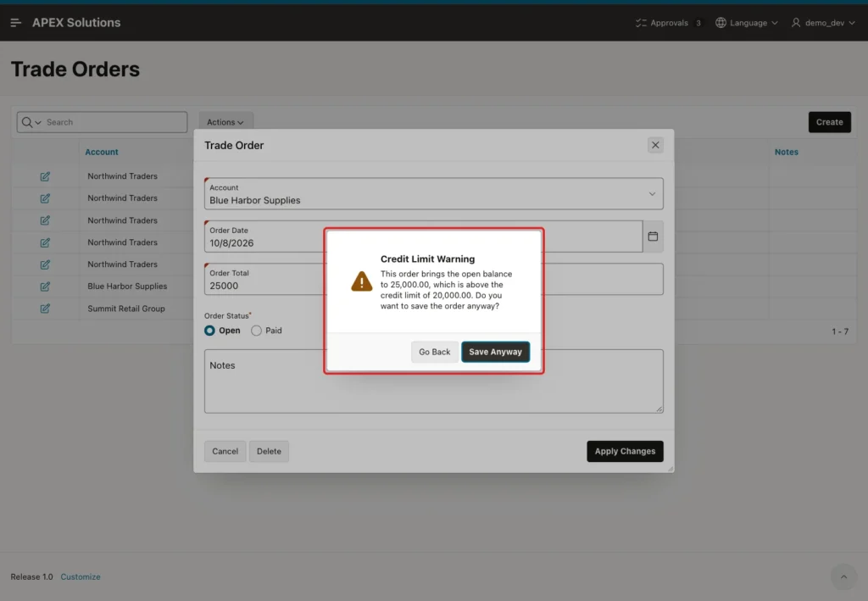Expand search column chevron next to magnifier
The width and height of the screenshot is (868, 601).
click(38, 122)
